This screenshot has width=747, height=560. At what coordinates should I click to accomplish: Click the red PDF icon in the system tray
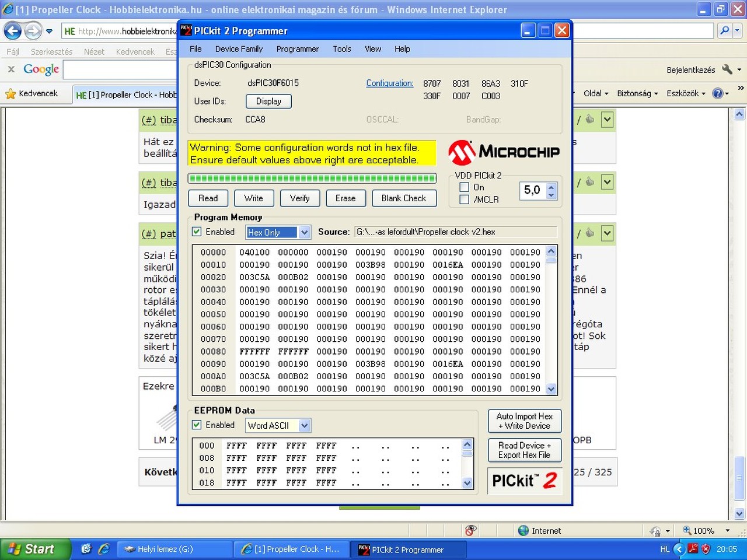tap(693, 549)
